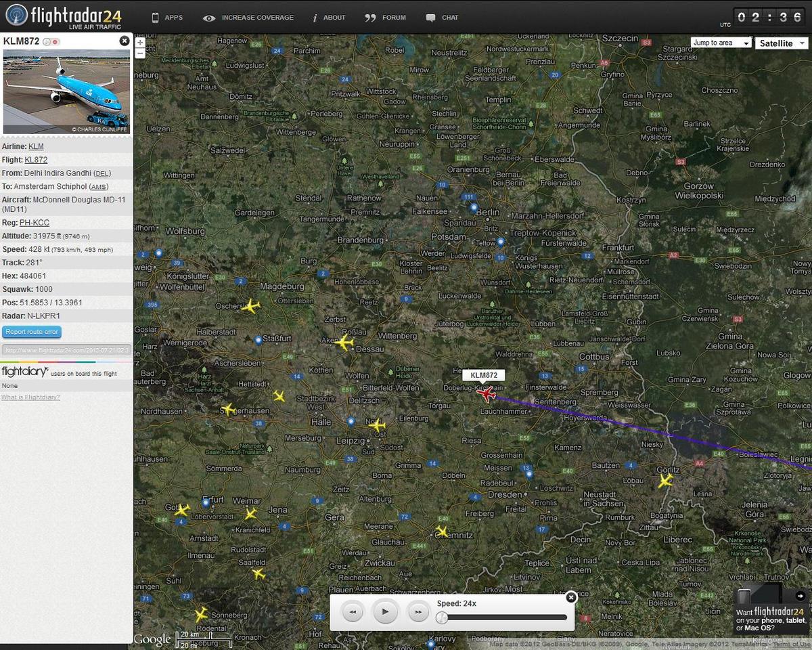Select the yellow plane near Gotha
This screenshot has height=650, width=812.
click(x=182, y=510)
